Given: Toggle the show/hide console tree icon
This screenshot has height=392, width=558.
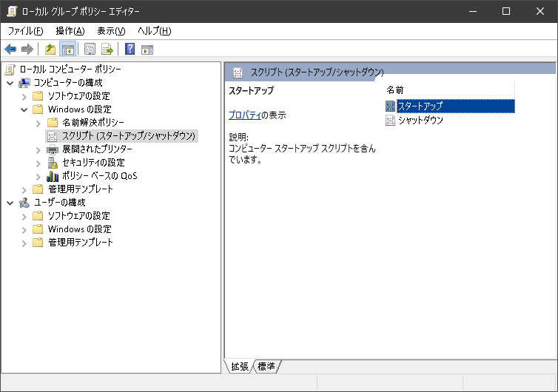Looking at the screenshot, I should tap(67, 49).
